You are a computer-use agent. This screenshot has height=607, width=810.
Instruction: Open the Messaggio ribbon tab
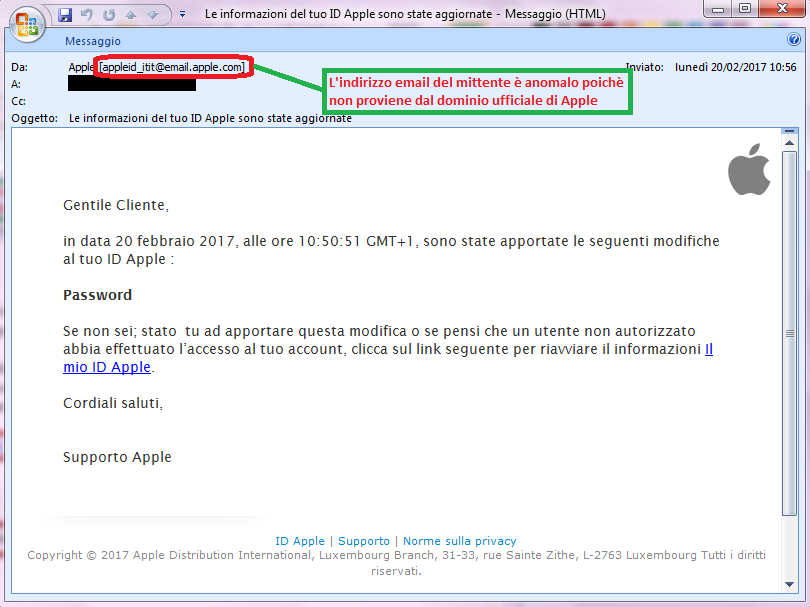pyautogui.click(x=93, y=41)
